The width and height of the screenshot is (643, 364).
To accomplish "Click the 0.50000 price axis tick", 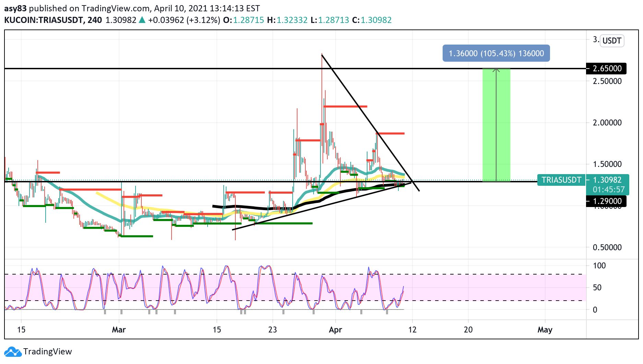I will click(607, 247).
